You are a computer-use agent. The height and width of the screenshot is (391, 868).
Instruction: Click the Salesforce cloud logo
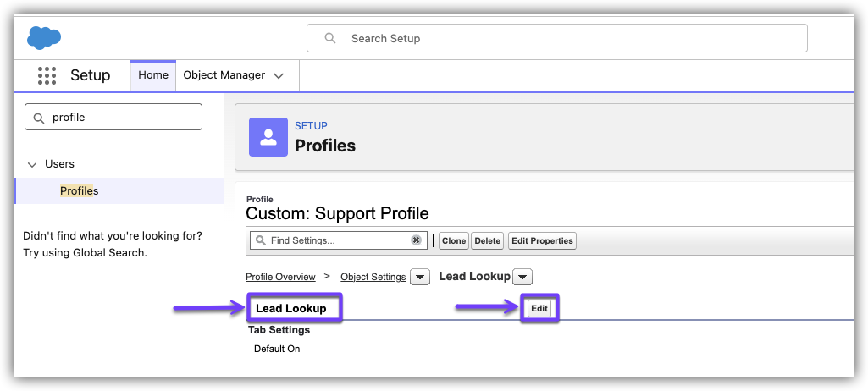coord(44,38)
